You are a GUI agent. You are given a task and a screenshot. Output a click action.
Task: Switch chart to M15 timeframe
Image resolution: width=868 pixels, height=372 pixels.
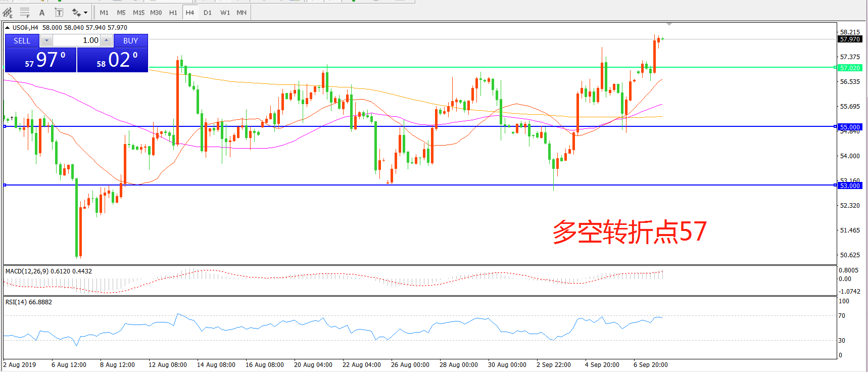pyautogui.click(x=138, y=13)
